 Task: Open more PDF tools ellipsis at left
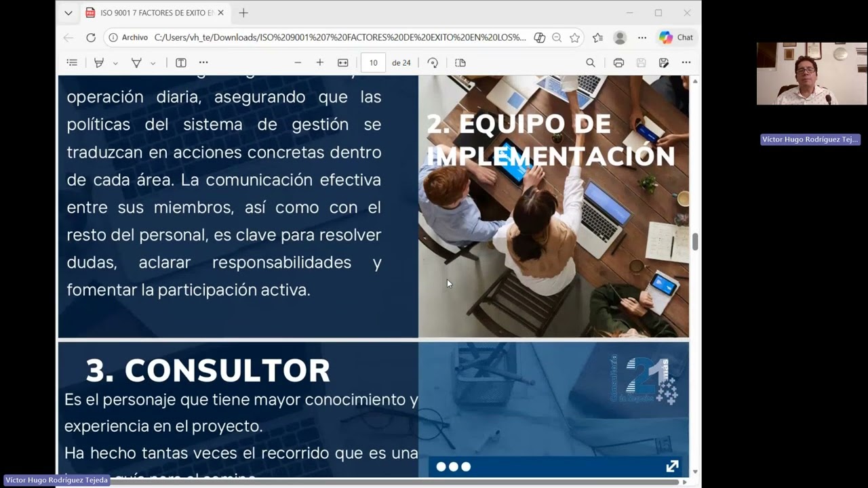coord(203,62)
